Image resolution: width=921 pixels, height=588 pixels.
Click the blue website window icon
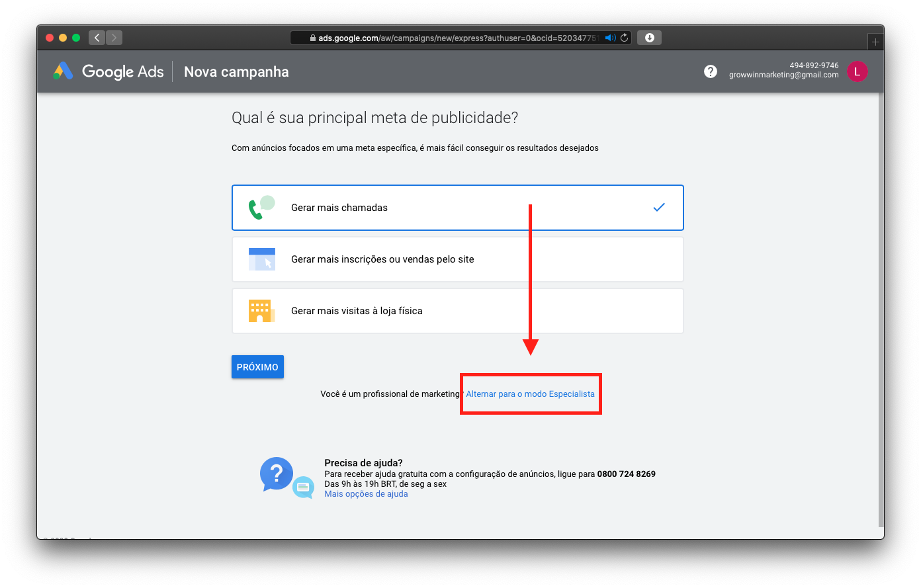[x=262, y=259]
